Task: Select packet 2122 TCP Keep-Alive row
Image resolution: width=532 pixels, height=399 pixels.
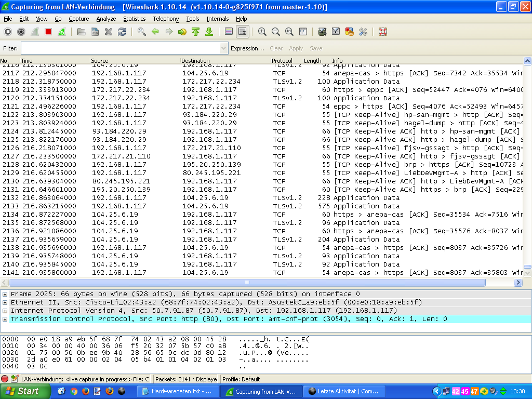Action: (261, 115)
